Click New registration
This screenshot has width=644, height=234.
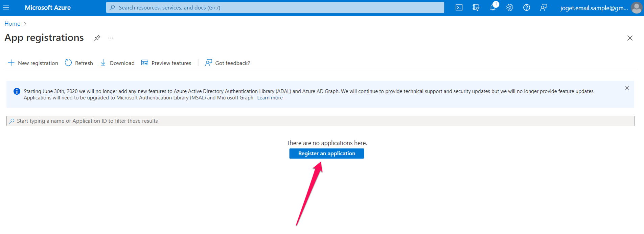click(33, 63)
